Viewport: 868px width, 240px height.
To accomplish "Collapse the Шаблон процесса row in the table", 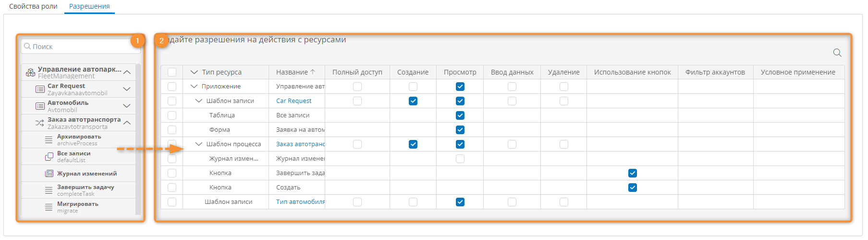I will click(x=199, y=144).
